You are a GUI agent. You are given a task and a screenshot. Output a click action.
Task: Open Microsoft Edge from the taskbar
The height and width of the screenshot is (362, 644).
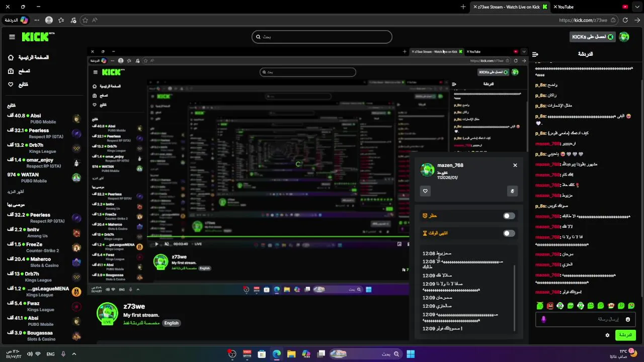click(x=277, y=354)
